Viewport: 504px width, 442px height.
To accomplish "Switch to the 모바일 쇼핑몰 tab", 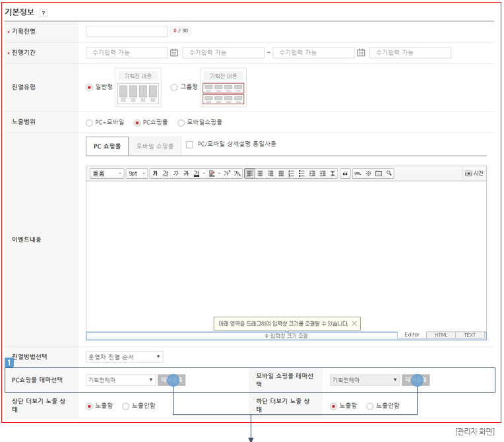I will 155,146.
